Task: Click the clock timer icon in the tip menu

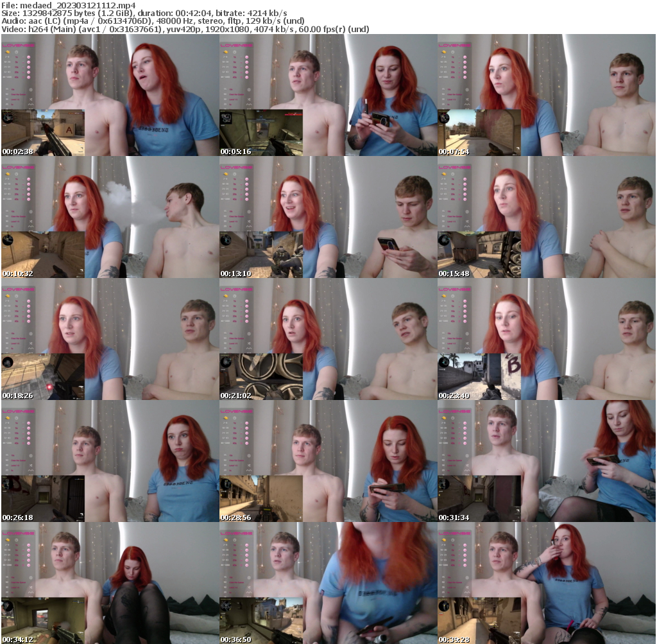Action: coord(16,52)
